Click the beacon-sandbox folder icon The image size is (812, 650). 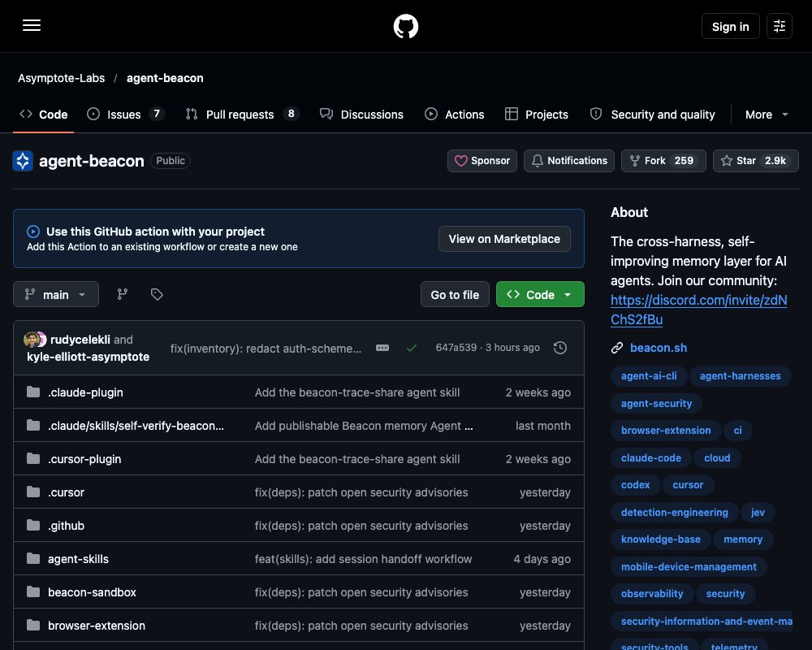tap(33, 592)
